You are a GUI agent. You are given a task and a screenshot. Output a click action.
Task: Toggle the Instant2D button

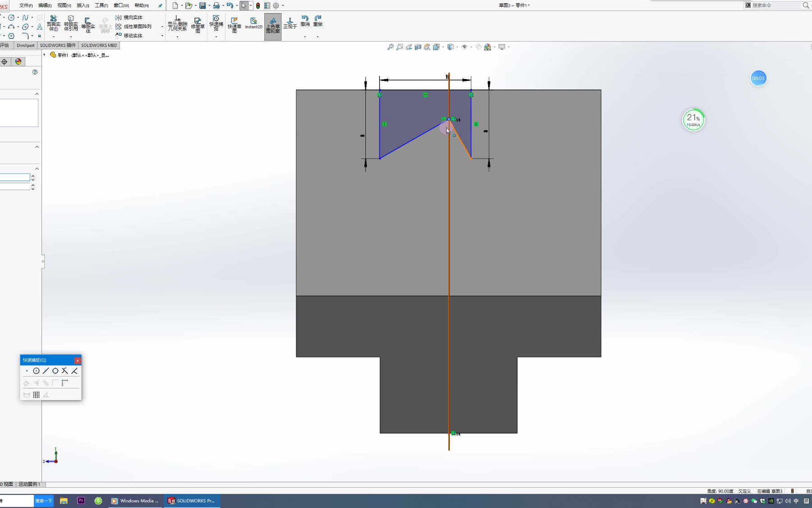[x=254, y=23]
